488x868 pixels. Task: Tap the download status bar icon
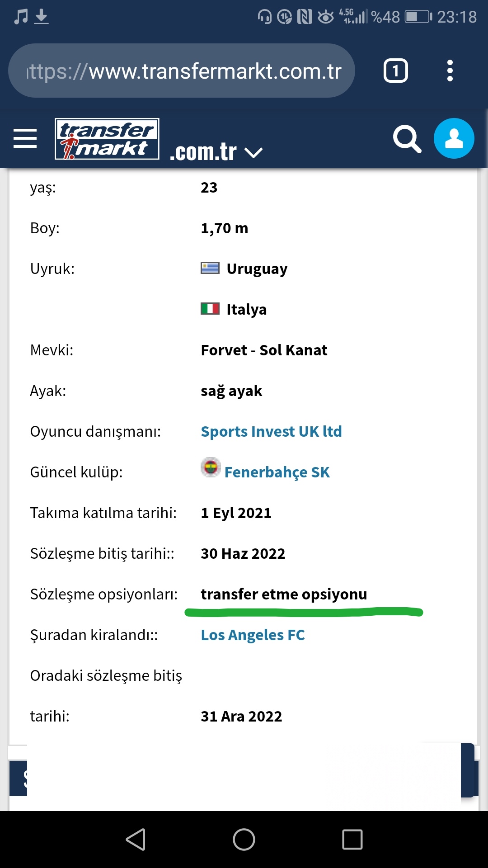point(41,17)
